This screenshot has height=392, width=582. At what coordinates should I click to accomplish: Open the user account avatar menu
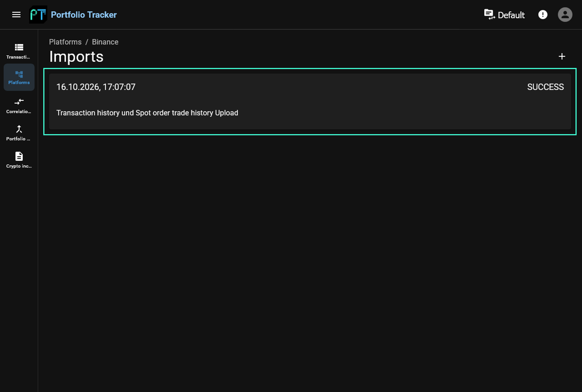[x=565, y=15]
